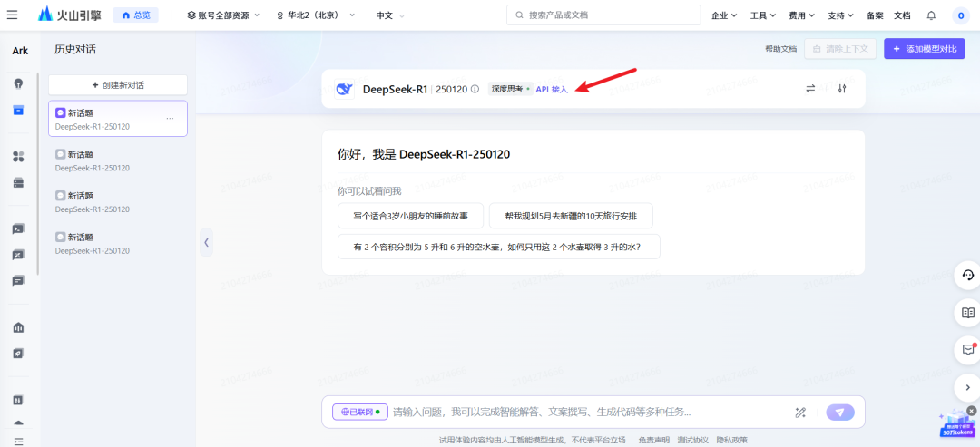Open the 备案 top menu item
Viewport: 980px width, 447px height.
click(875, 15)
